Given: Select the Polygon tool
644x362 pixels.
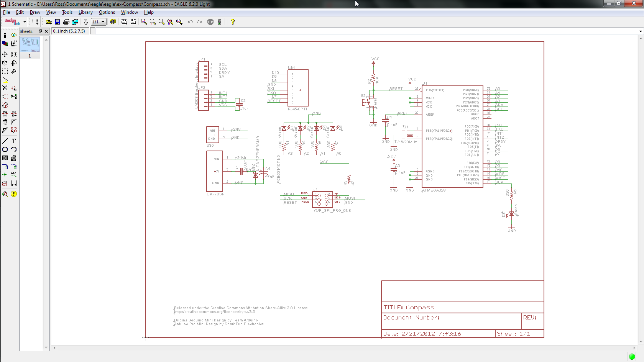Looking at the screenshot, I should click(13, 157).
